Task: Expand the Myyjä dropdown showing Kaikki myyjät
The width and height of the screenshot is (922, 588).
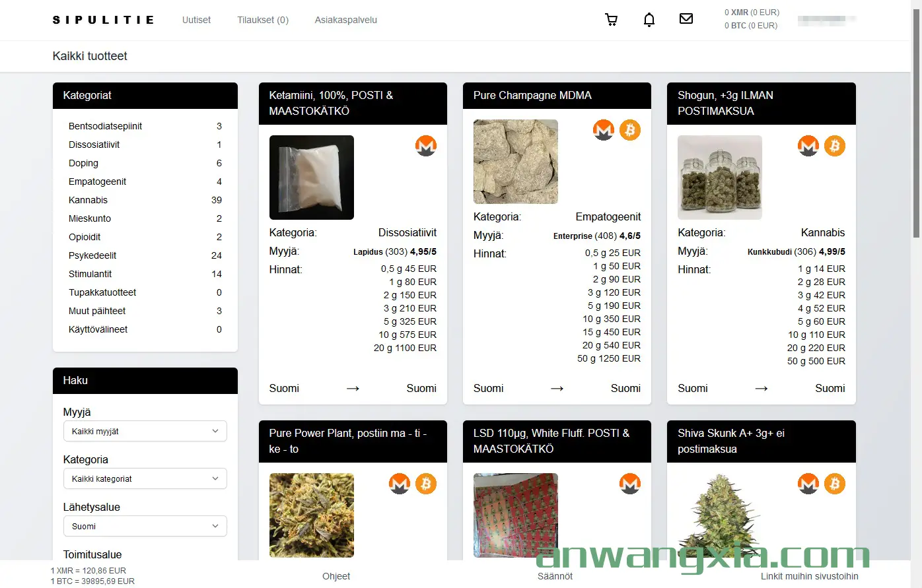Action: 145,431
